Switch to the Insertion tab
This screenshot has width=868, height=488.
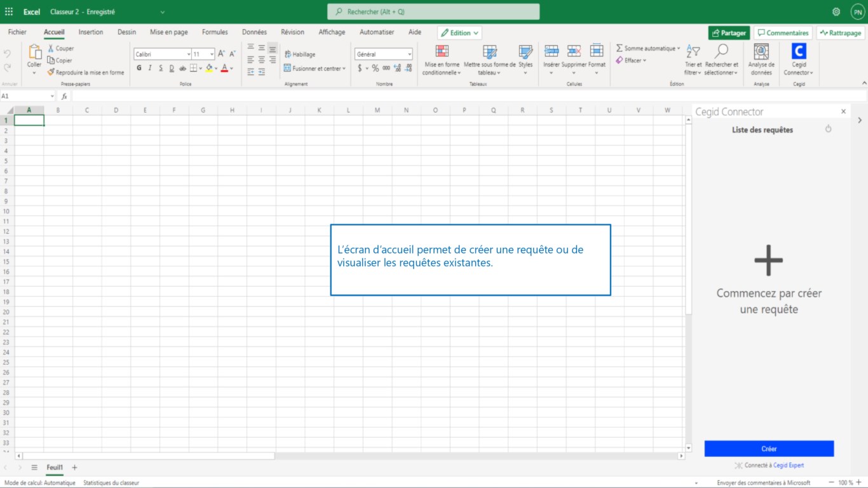tap(91, 32)
